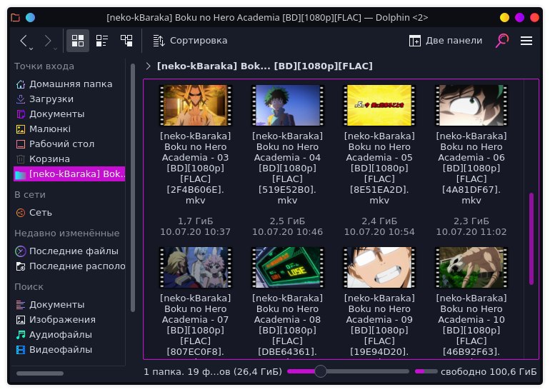Select episode 09 video thumbnail
550x392 pixels.
point(379,268)
